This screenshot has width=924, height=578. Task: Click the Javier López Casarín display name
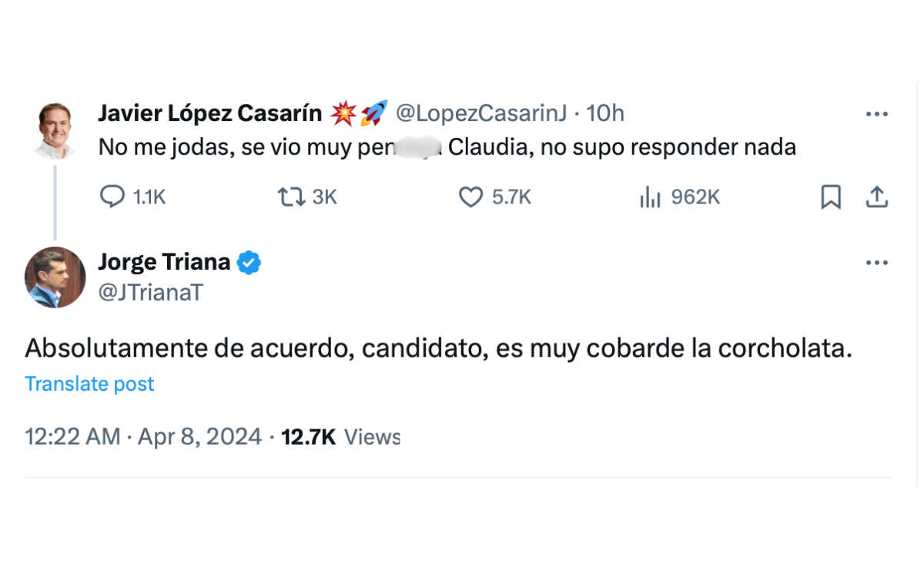click(x=209, y=113)
